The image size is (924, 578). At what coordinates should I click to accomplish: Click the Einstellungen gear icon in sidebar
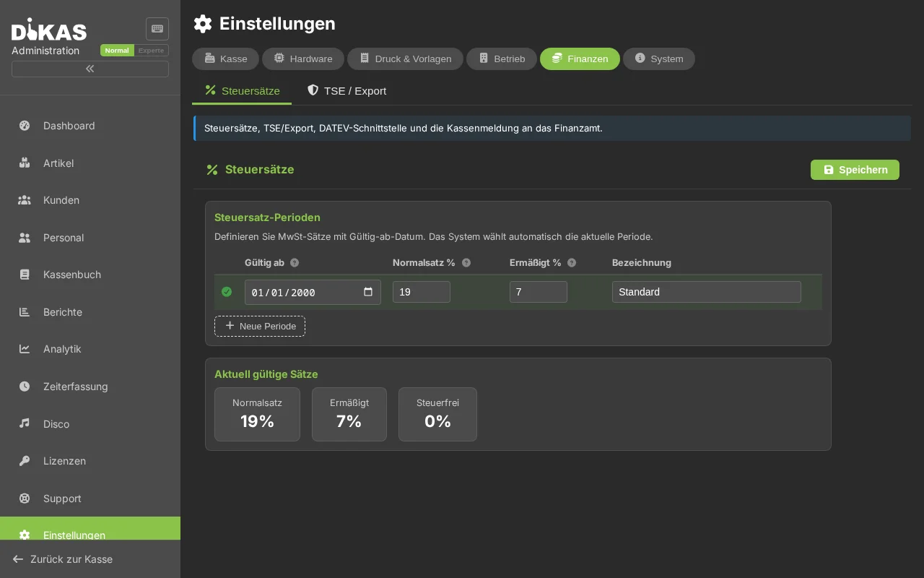point(25,535)
